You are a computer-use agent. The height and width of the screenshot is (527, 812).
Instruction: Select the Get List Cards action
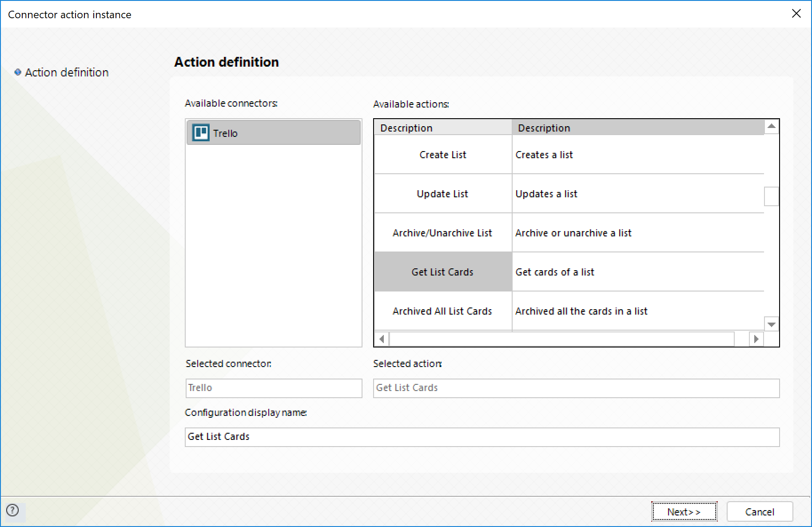tap(443, 272)
